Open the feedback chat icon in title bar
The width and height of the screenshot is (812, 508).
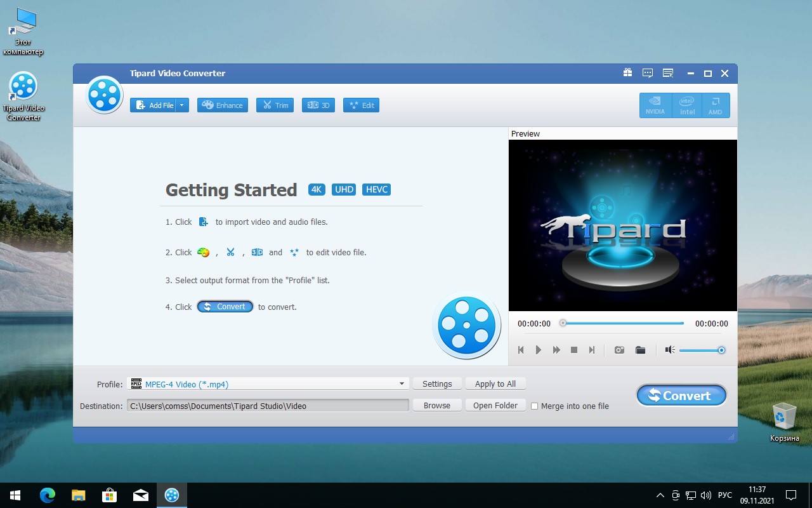648,73
